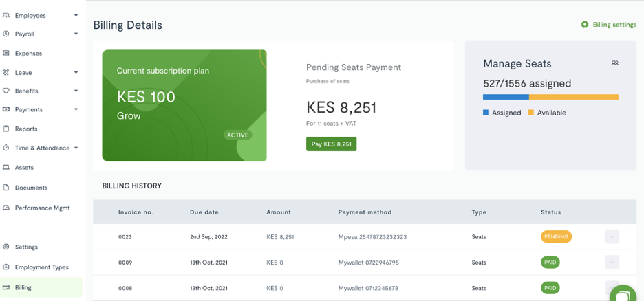Click the Pay KES 8,251 button

click(x=332, y=144)
